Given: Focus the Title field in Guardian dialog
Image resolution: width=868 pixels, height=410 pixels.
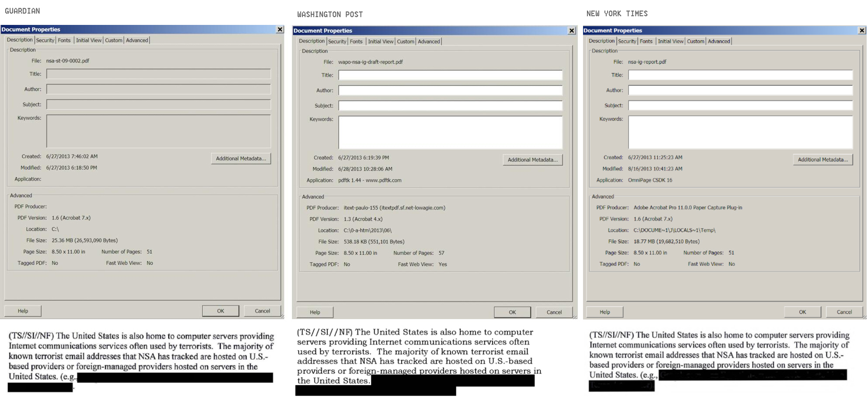Looking at the screenshot, I should click(x=159, y=74).
